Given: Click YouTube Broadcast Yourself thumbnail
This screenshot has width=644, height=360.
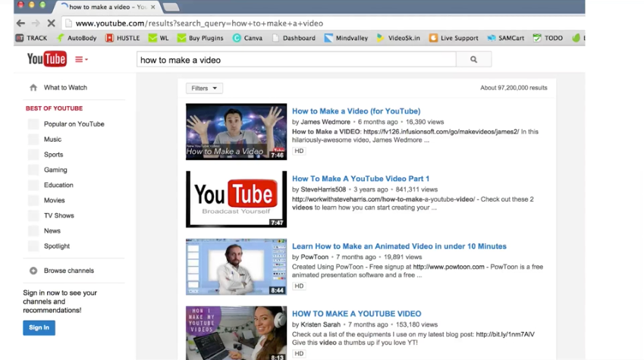Looking at the screenshot, I should (x=236, y=199).
